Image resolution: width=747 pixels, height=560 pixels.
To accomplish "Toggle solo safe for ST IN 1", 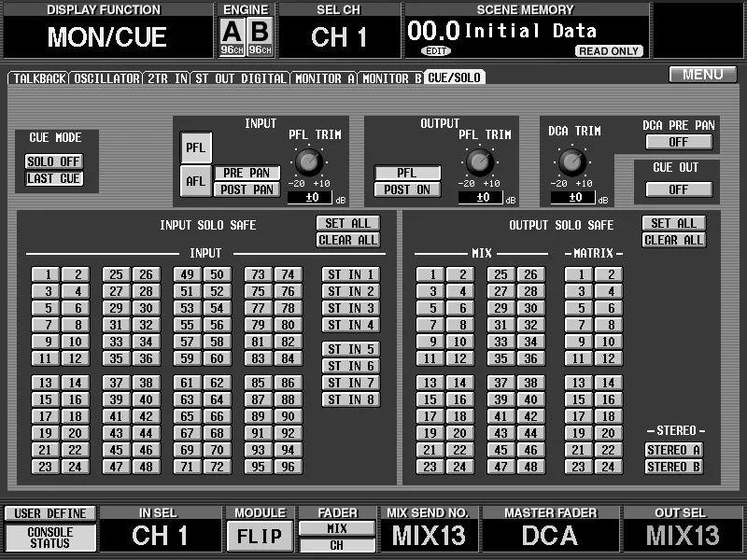I will [x=351, y=274].
